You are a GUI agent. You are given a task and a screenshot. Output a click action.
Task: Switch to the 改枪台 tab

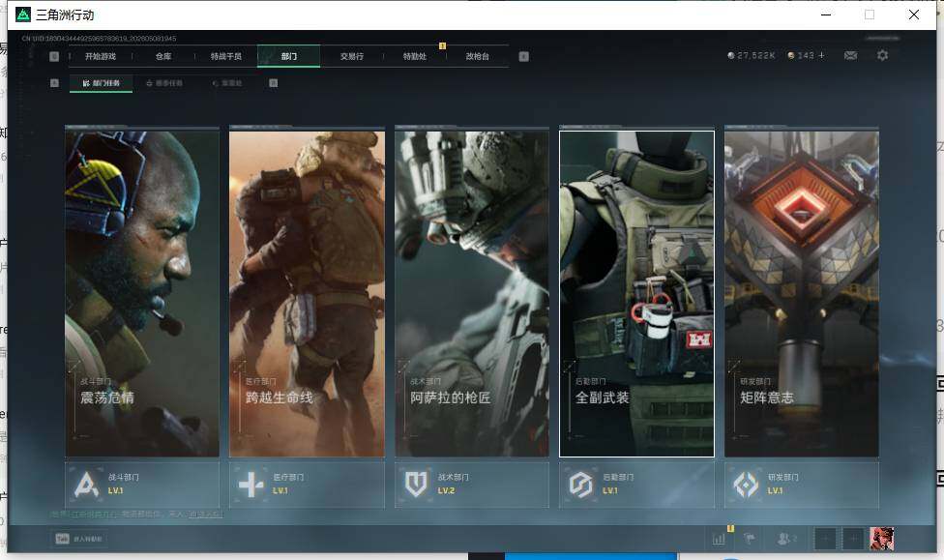(478, 56)
